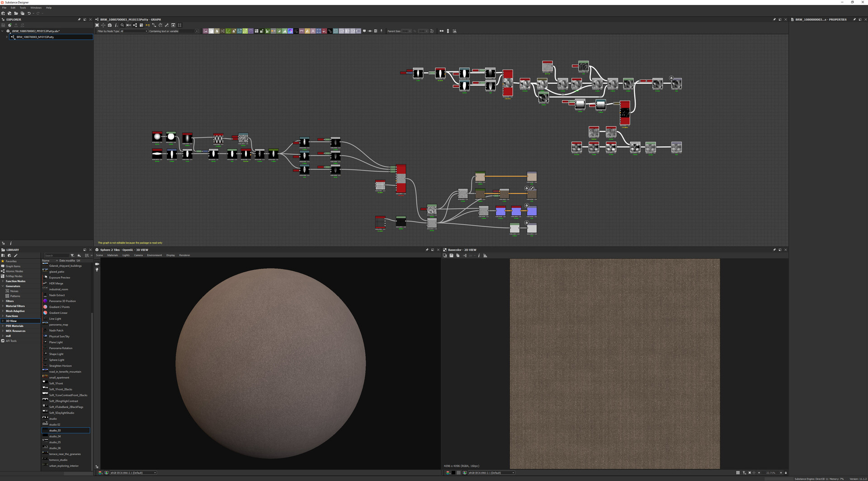Select Gradient Linear in library list
This screenshot has height=481, width=868.
coord(58,313)
